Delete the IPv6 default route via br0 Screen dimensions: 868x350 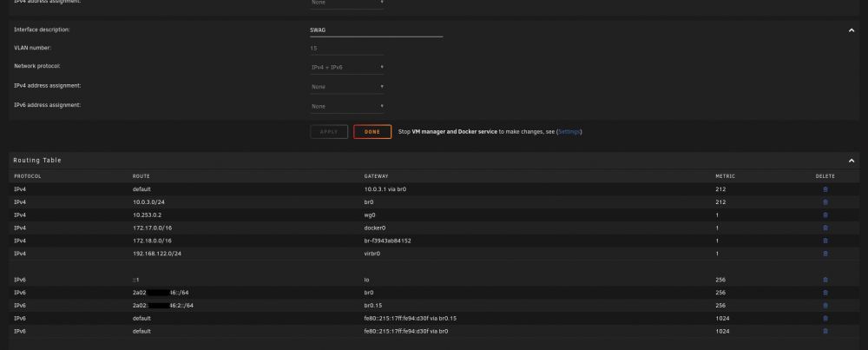point(825,331)
